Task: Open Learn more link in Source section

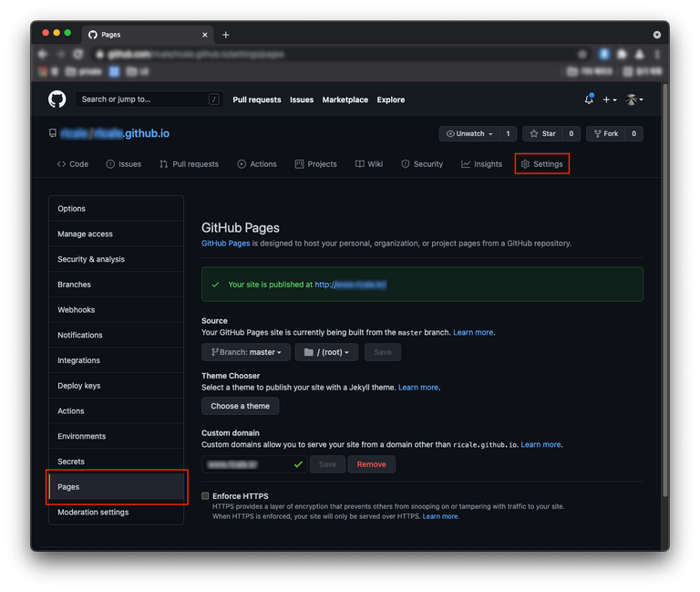Action: coord(473,332)
